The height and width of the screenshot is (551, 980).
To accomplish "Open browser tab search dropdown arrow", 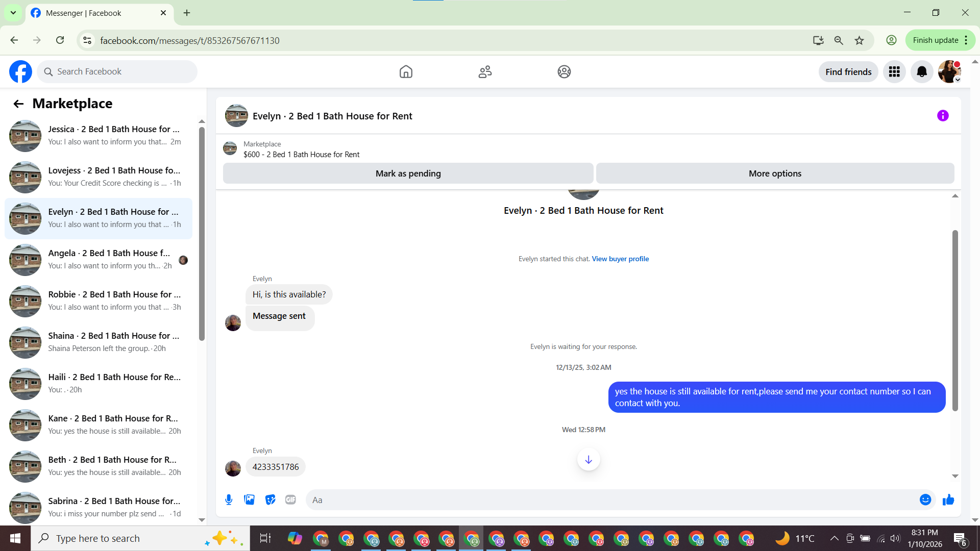I will (13, 13).
